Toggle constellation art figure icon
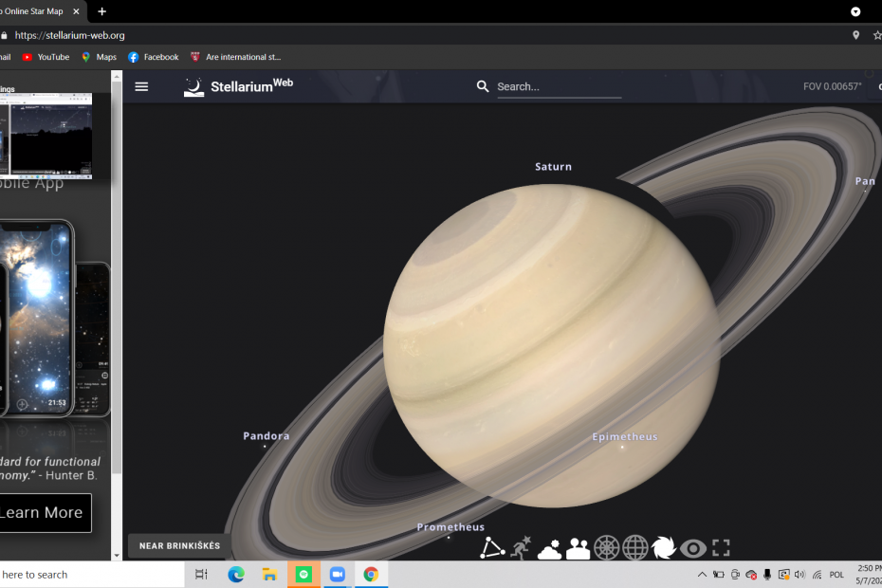 (521, 548)
